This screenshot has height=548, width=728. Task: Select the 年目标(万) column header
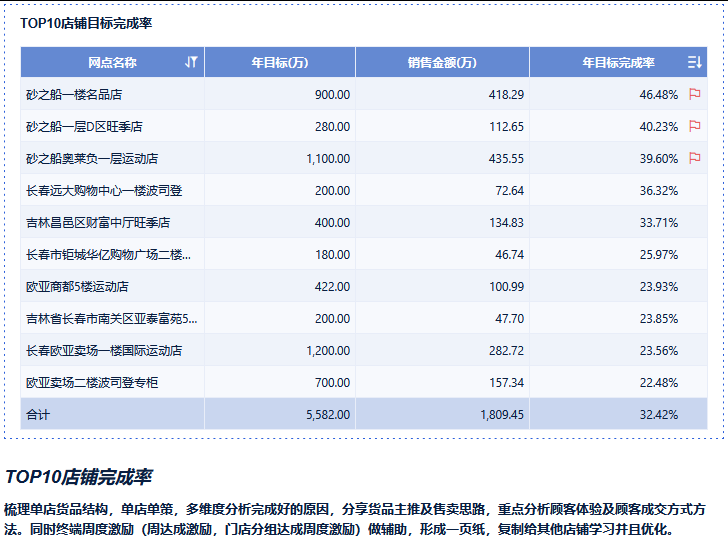[280, 62]
